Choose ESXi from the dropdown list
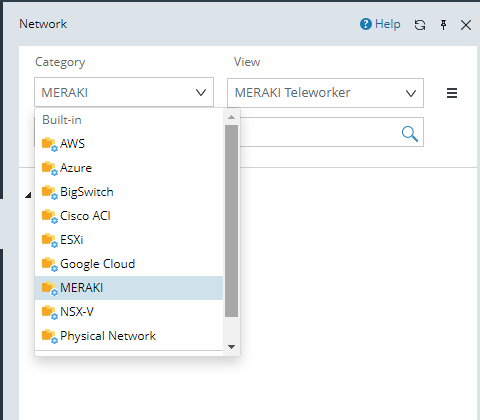 (x=129, y=240)
